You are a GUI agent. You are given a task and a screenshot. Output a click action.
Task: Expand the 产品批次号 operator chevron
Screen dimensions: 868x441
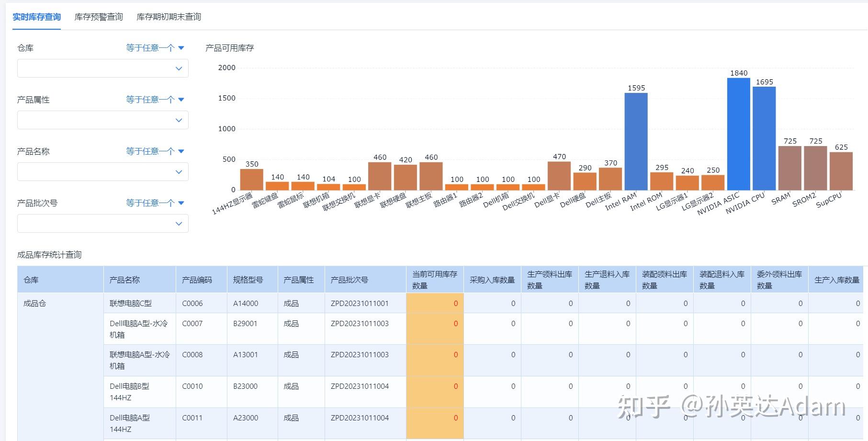point(181,203)
